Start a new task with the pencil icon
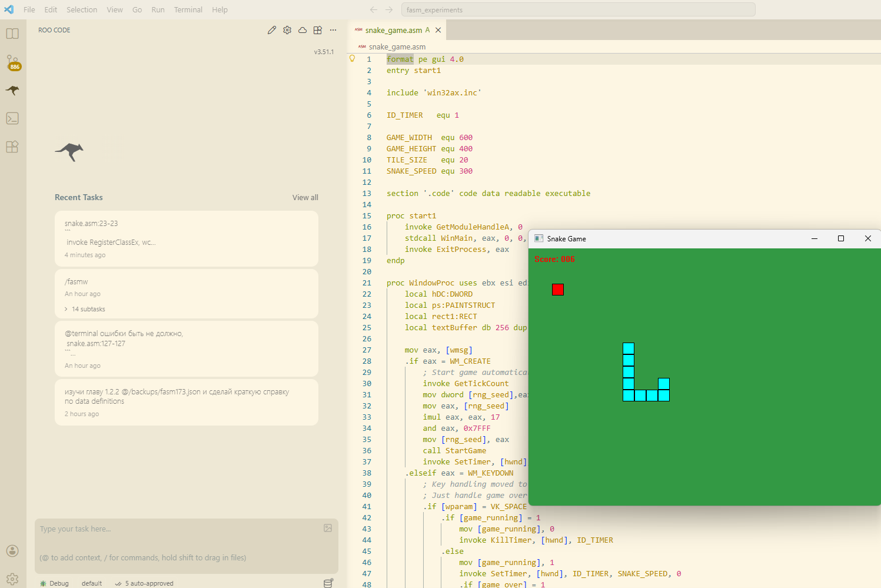 [x=271, y=29]
